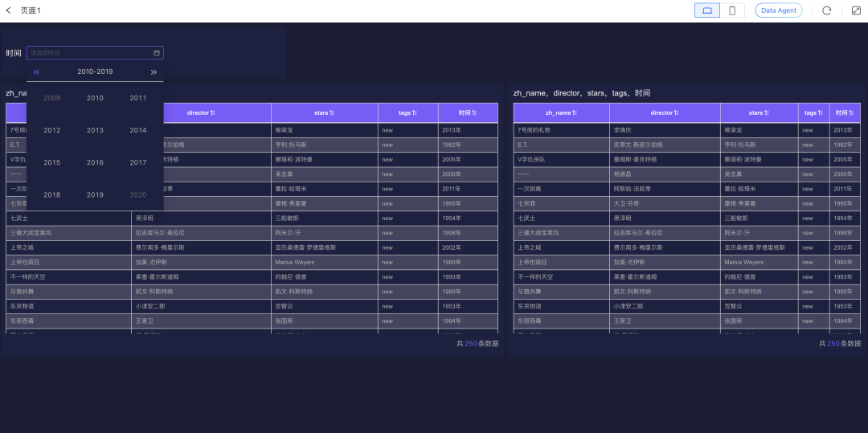Choose year 2015 in the picker
This screenshot has width=868, height=433.
coord(52,162)
